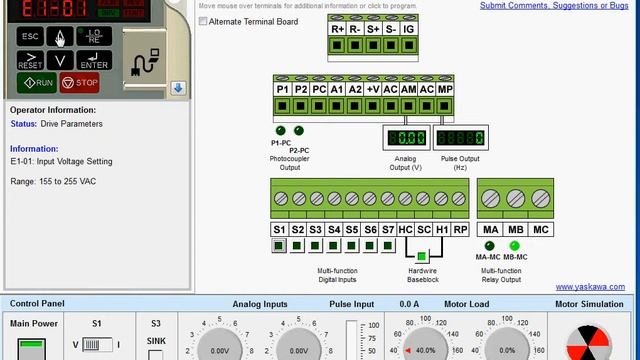Viewport: 640px width, 360px height.
Task: Toggle the S1 digital input switch
Action: tap(279, 246)
